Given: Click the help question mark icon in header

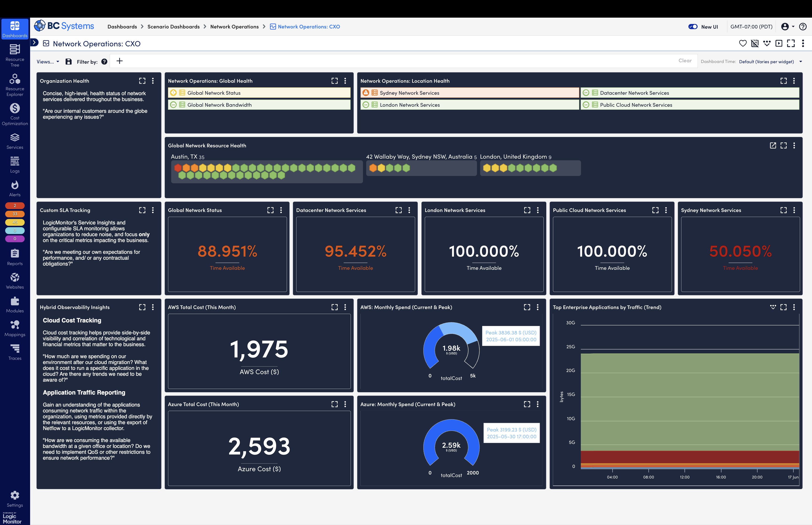Looking at the screenshot, I should pyautogui.click(x=803, y=27).
